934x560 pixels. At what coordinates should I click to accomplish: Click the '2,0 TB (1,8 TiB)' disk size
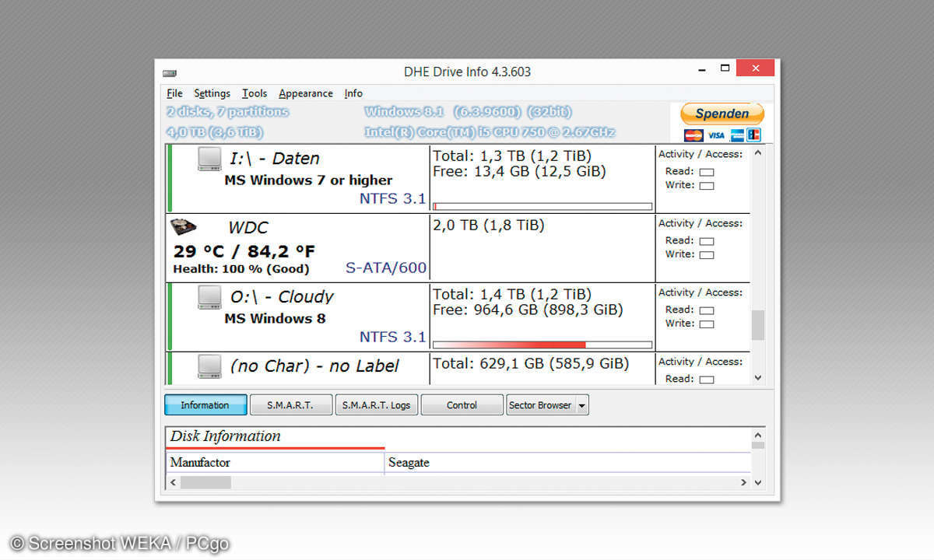click(x=489, y=226)
